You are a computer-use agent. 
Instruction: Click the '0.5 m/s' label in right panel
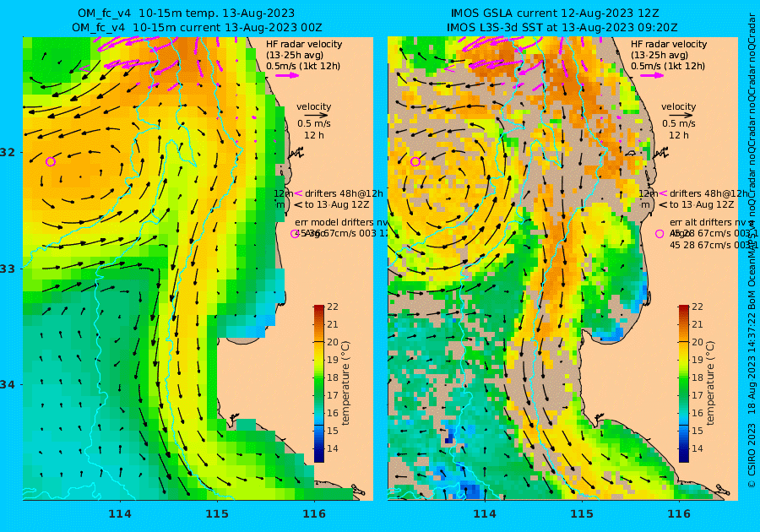pos(679,123)
